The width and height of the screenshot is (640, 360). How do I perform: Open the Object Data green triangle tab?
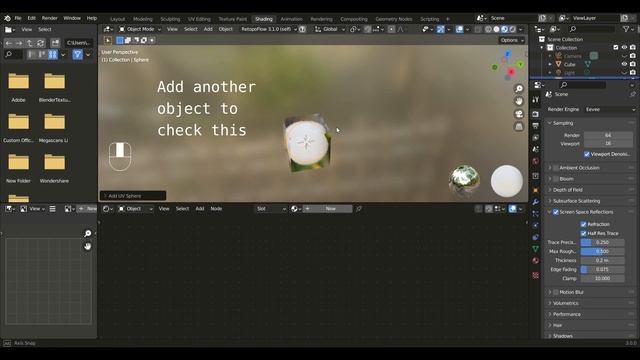coord(536,249)
